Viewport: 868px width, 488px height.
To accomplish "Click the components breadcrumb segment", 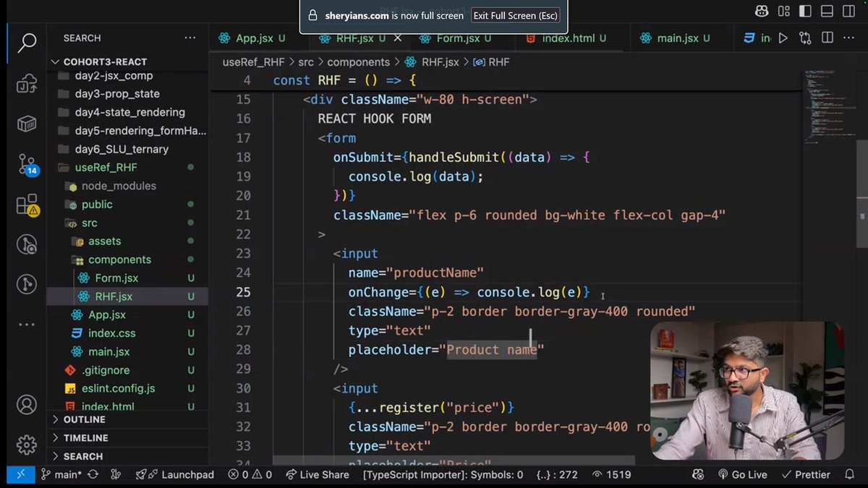I will tap(358, 62).
